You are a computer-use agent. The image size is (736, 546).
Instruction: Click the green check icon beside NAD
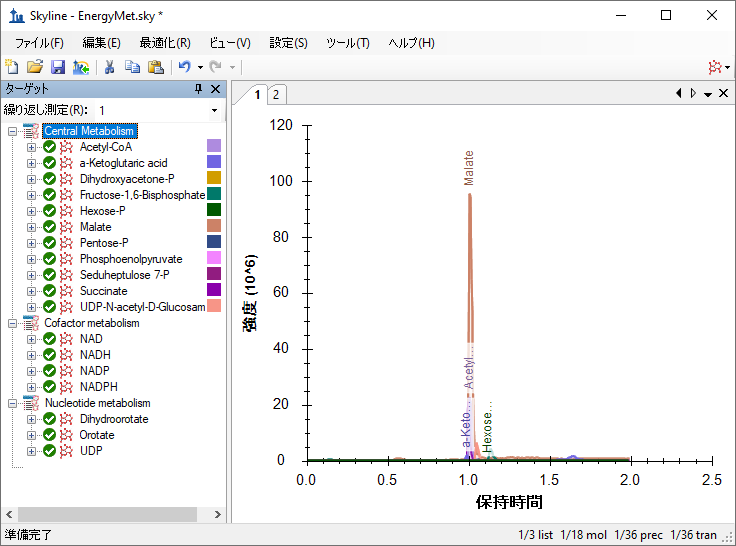coord(49,339)
